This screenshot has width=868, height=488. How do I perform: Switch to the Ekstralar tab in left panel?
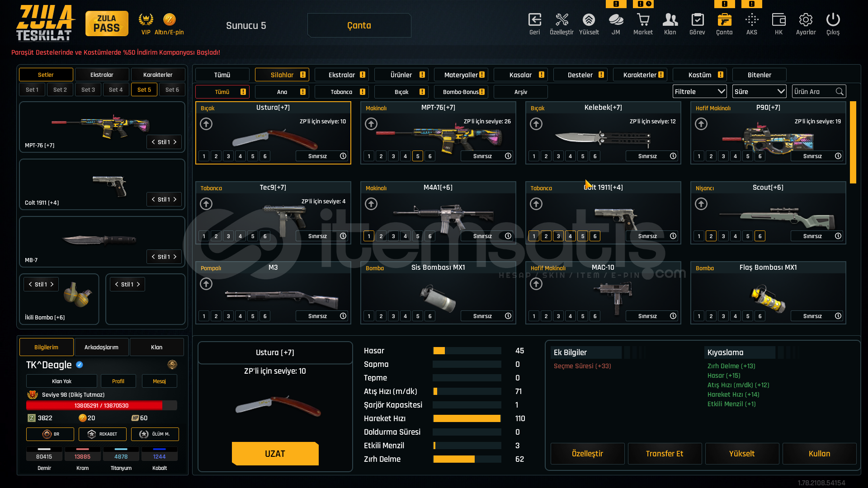(x=102, y=75)
